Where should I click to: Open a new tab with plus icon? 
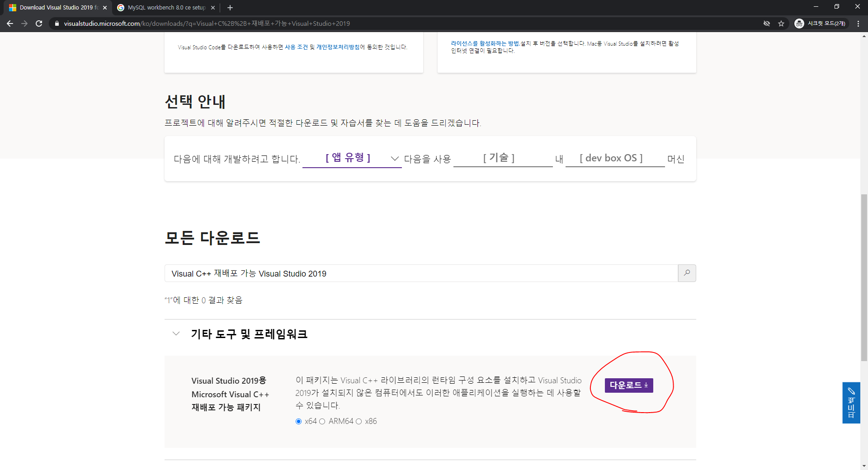[x=230, y=8]
